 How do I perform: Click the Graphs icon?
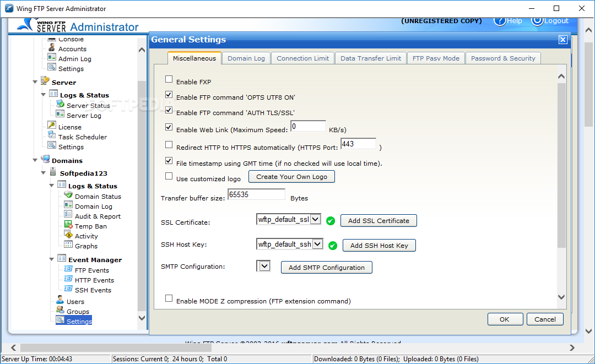(68, 244)
